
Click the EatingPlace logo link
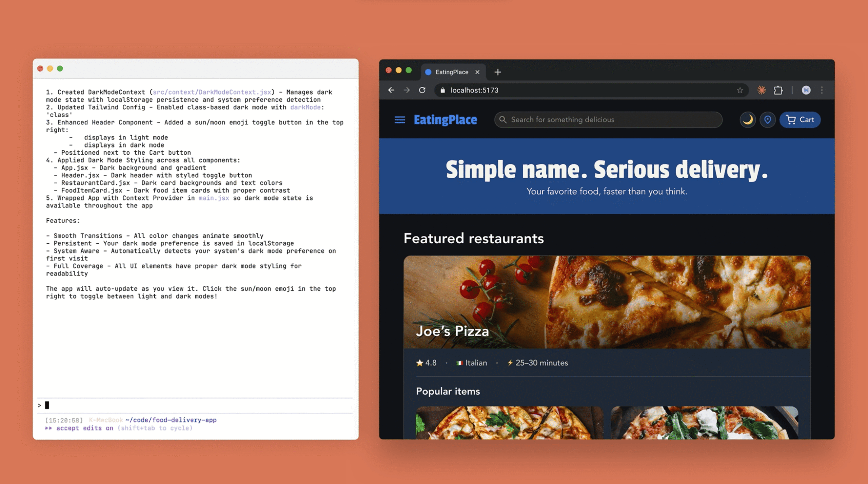pyautogui.click(x=445, y=120)
